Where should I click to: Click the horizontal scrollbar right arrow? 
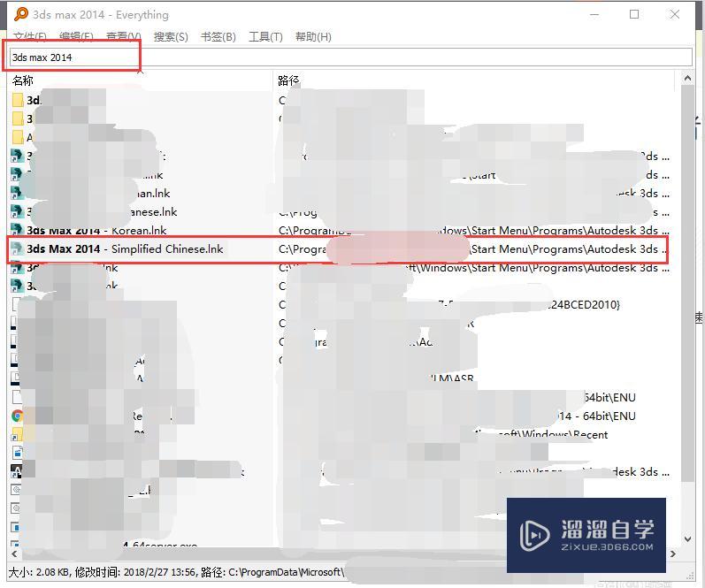click(x=672, y=554)
